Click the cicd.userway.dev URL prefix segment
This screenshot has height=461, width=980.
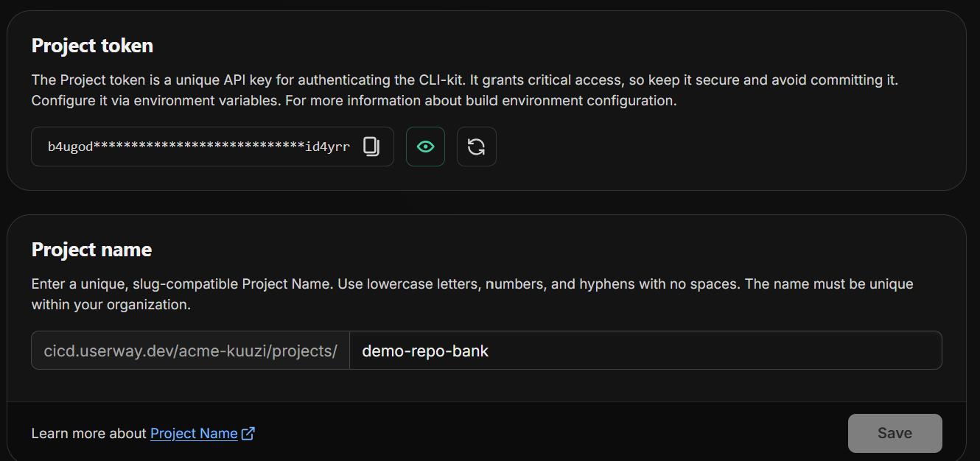189,350
